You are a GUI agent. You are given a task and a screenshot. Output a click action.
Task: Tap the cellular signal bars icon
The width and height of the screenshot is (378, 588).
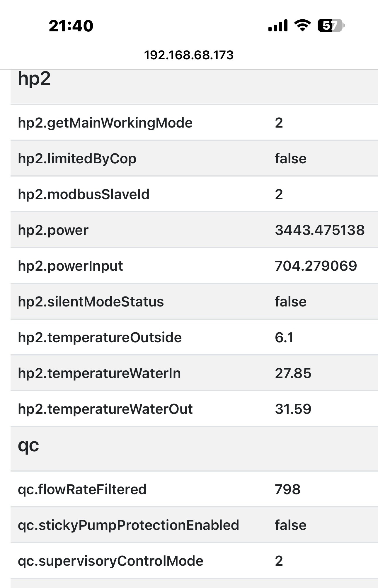point(278,26)
